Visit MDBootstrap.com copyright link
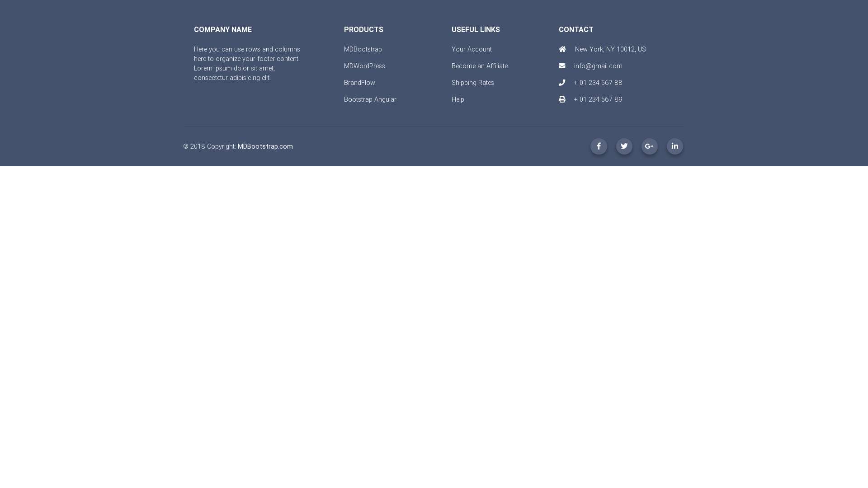Viewport: 868px width, 488px height. tap(265, 146)
